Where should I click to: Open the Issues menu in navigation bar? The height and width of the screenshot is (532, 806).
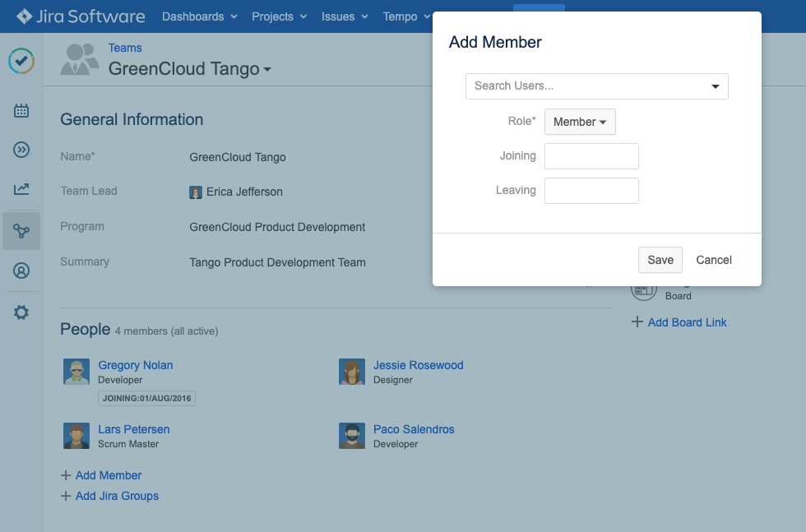coord(344,16)
